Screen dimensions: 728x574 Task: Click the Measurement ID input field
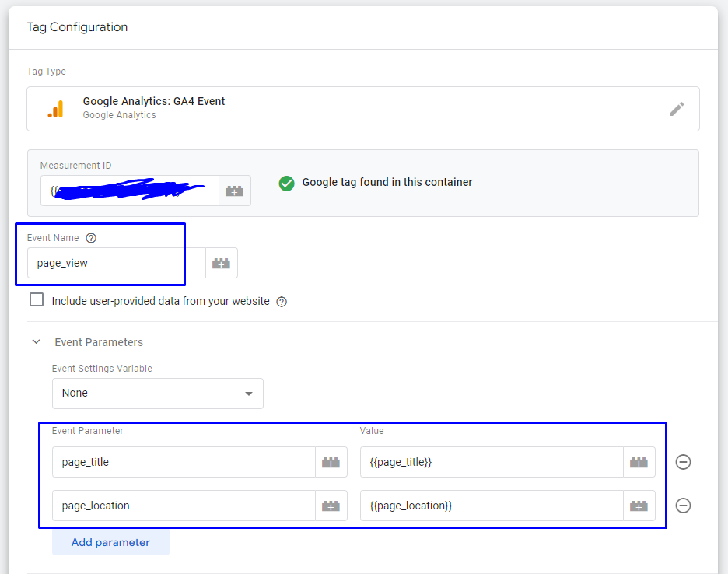click(x=124, y=190)
